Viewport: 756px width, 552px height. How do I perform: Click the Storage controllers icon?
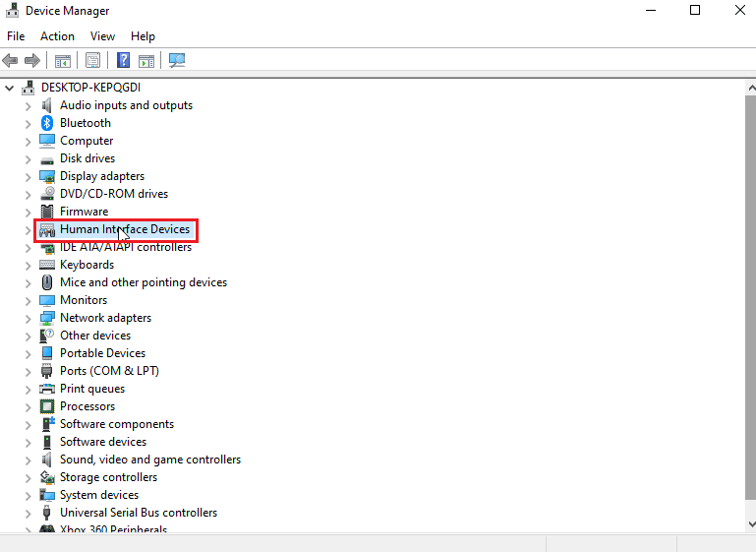pos(47,477)
